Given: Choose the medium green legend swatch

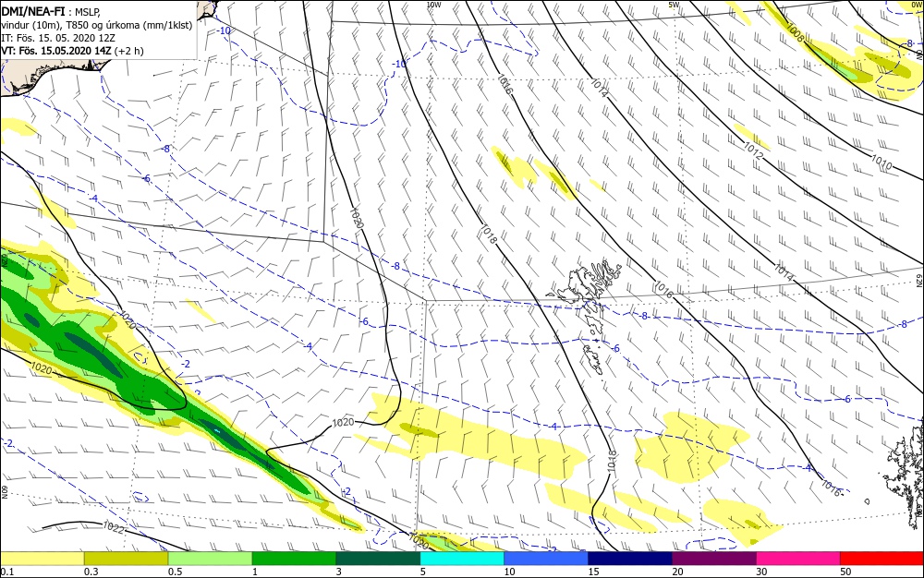Looking at the screenshot, I should pos(294,559).
